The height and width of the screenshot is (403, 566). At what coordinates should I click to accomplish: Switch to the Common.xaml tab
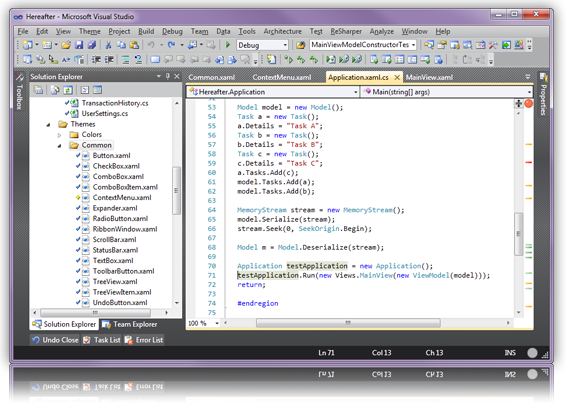coord(212,77)
